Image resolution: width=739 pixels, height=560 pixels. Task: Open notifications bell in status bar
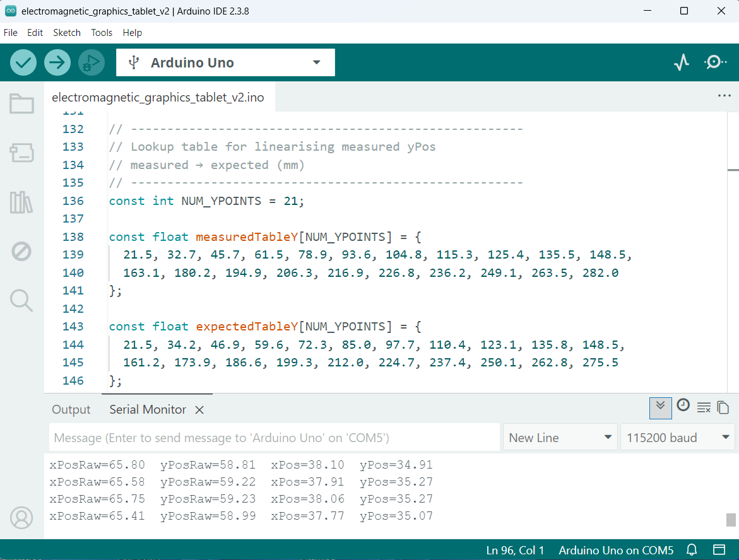(692, 550)
